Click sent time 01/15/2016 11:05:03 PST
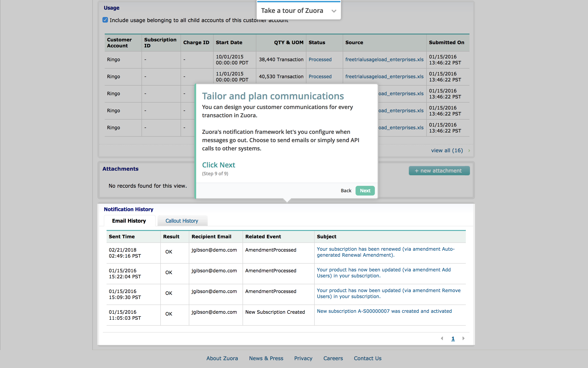Screen dimensions: 588x368 click(125, 315)
